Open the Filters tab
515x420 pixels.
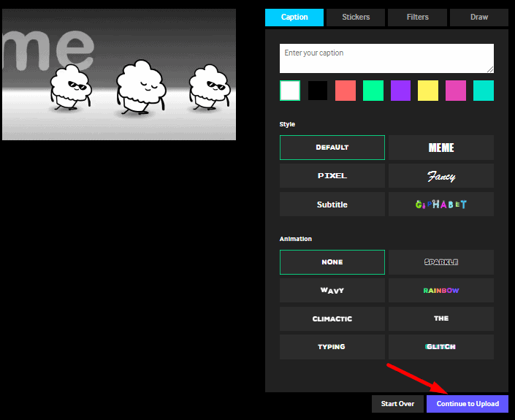417,17
